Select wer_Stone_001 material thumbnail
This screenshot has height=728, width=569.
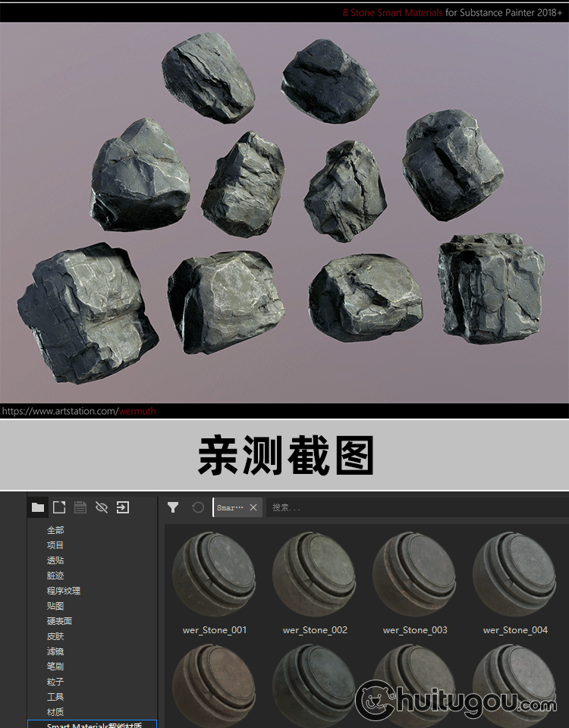pos(214,574)
